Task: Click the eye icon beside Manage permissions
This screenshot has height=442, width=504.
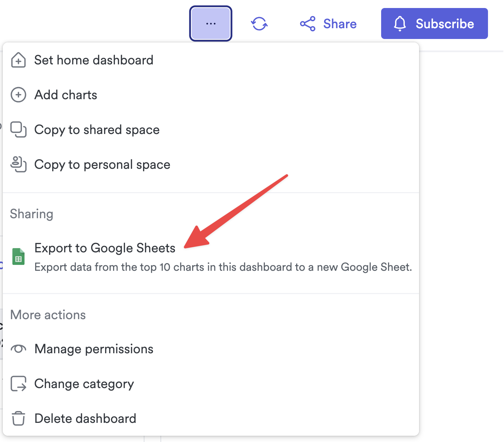Action: (x=18, y=349)
